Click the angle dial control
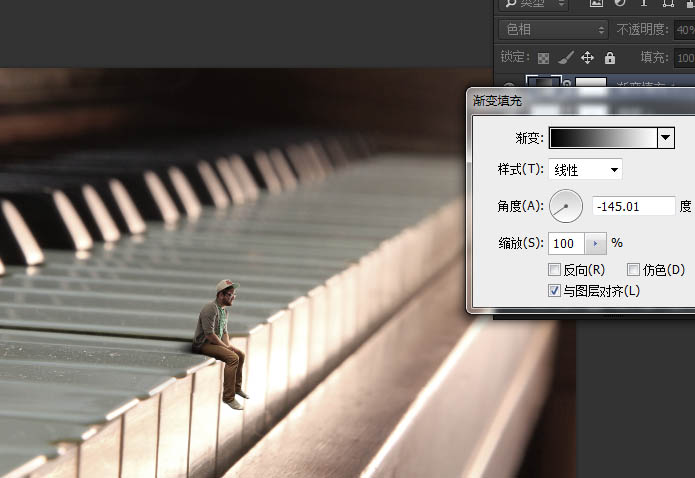The height and width of the screenshot is (478, 695). coord(566,206)
